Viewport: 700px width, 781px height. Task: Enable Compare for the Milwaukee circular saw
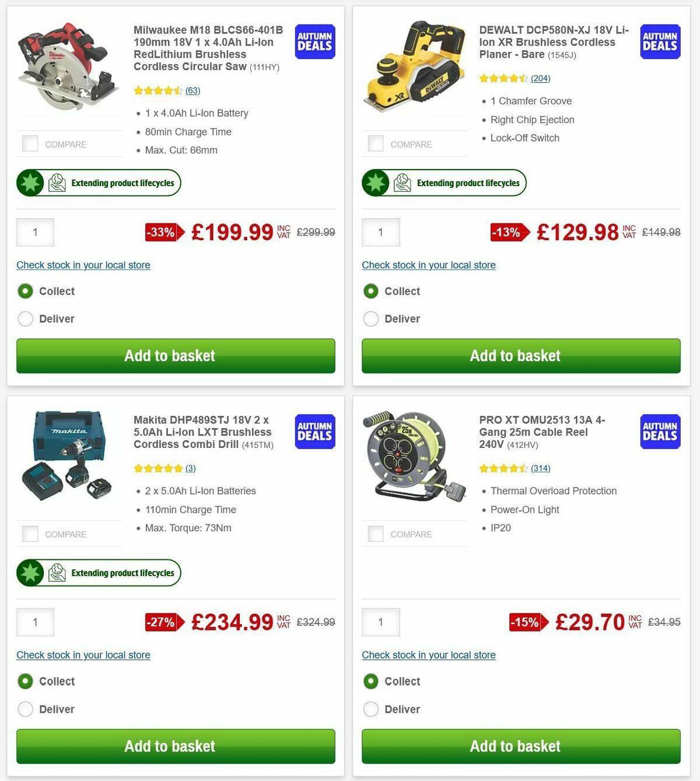click(x=30, y=143)
